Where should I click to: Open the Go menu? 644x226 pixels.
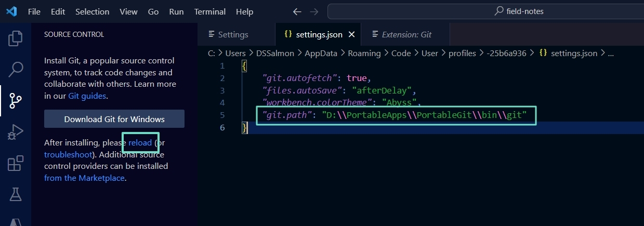coord(153,11)
